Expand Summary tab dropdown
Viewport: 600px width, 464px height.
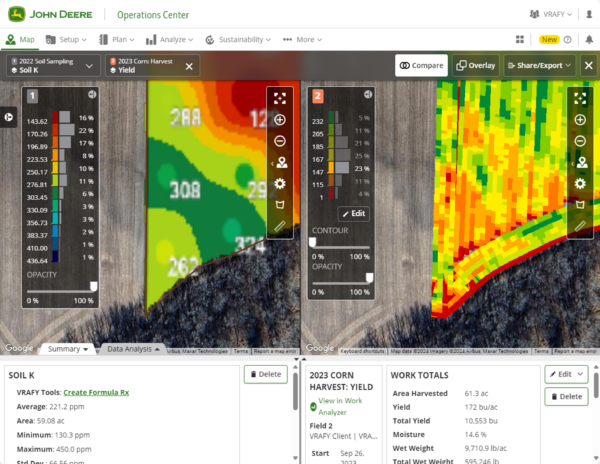point(68,349)
